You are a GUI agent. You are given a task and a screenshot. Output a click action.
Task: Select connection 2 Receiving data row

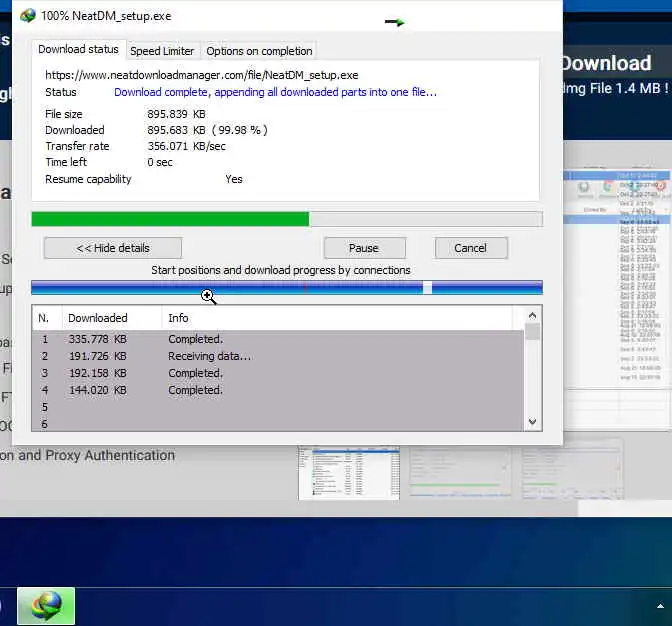coord(278,356)
